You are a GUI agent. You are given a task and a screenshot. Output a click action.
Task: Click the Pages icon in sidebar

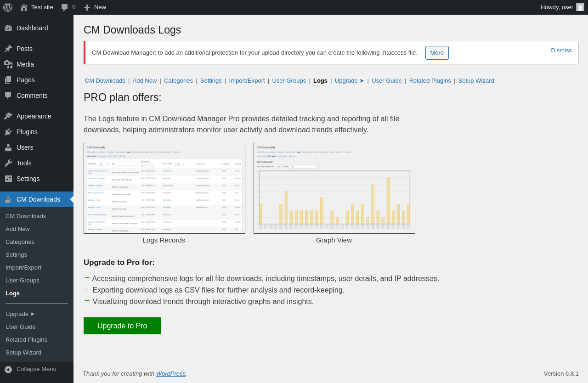click(x=8, y=80)
